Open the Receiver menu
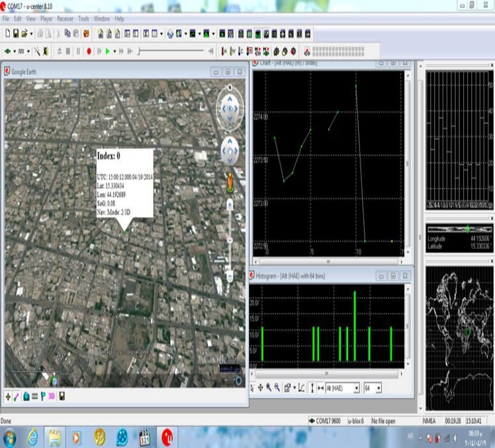The width and height of the screenshot is (495, 448). click(65, 19)
